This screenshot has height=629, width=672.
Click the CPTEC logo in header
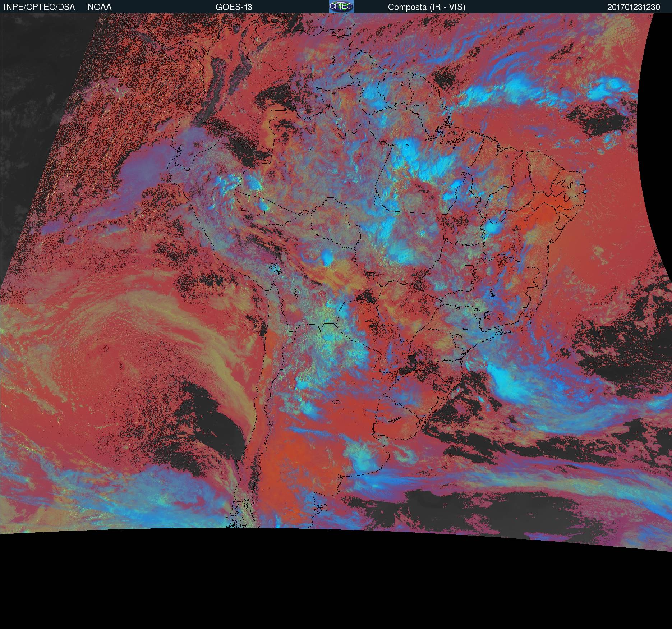pyautogui.click(x=341, y=6)
